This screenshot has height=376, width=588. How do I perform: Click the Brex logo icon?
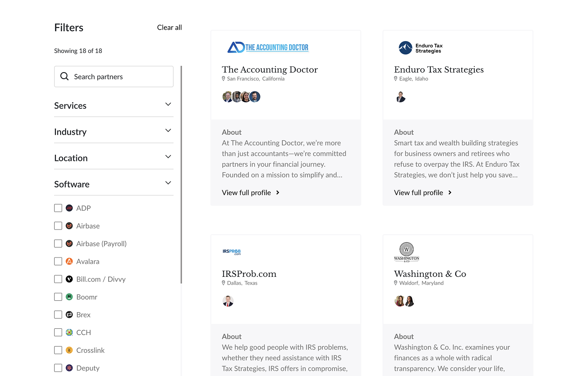coord(69,315)
